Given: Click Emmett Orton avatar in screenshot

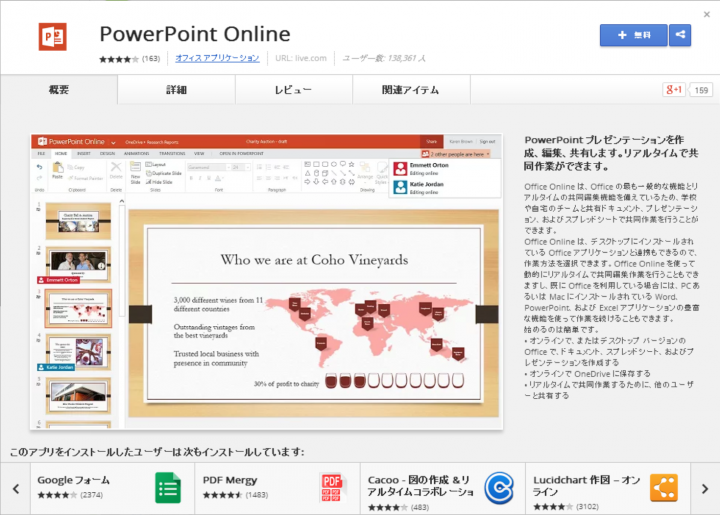Looking at the screenshot, I should 400,168.
